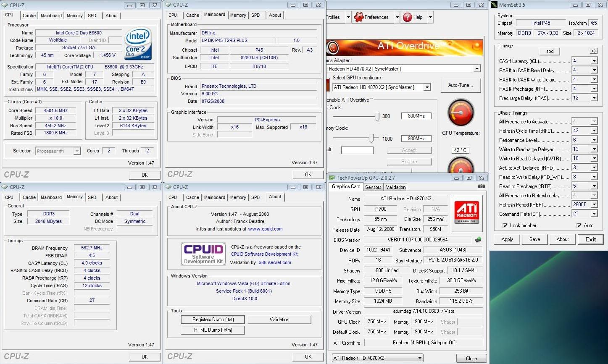The image size is (608, 364).
Task: Click the CPUID Software Development Kit logo
Action: tap(203, 254)
